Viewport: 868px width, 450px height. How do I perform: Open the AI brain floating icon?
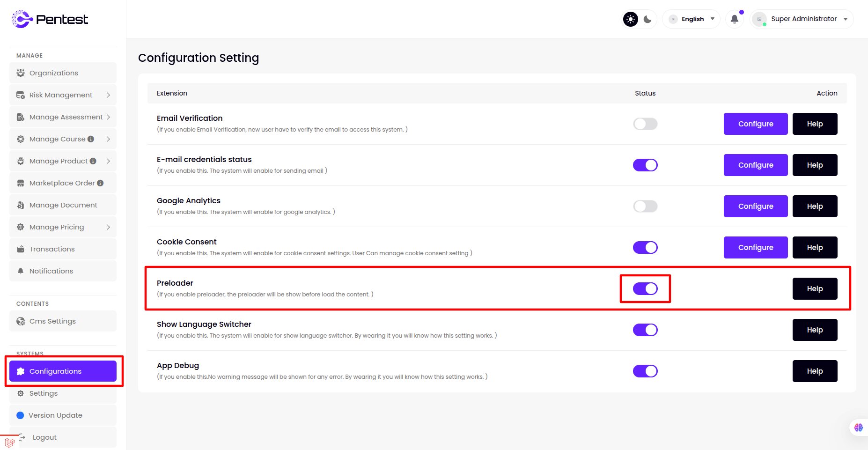pos(858,428)
